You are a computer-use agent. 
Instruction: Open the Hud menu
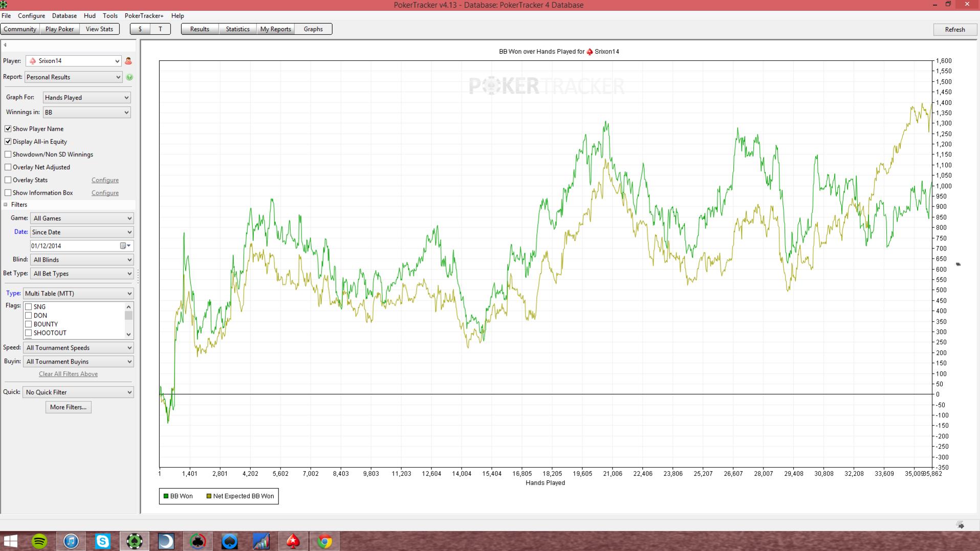click(90, 16)
